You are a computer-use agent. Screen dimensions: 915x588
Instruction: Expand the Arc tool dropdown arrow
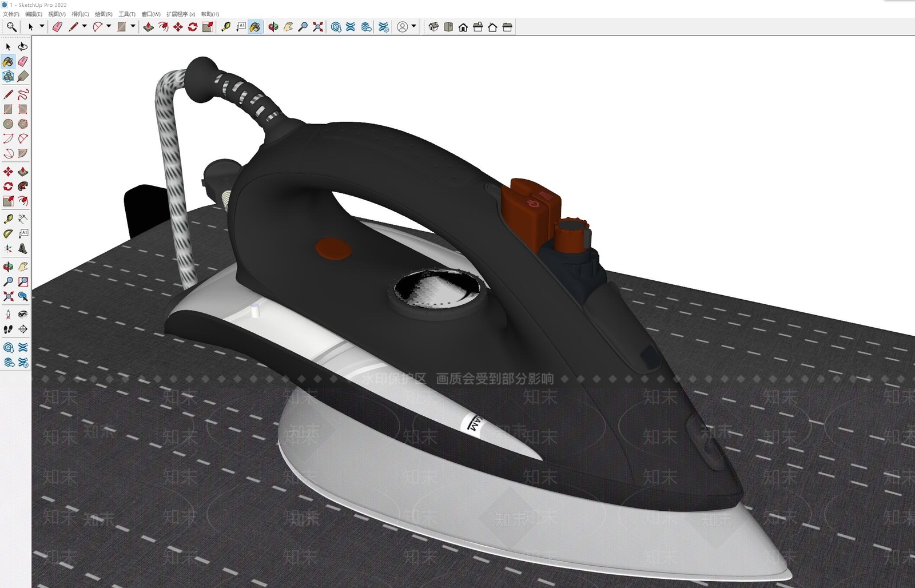[109, 26]
